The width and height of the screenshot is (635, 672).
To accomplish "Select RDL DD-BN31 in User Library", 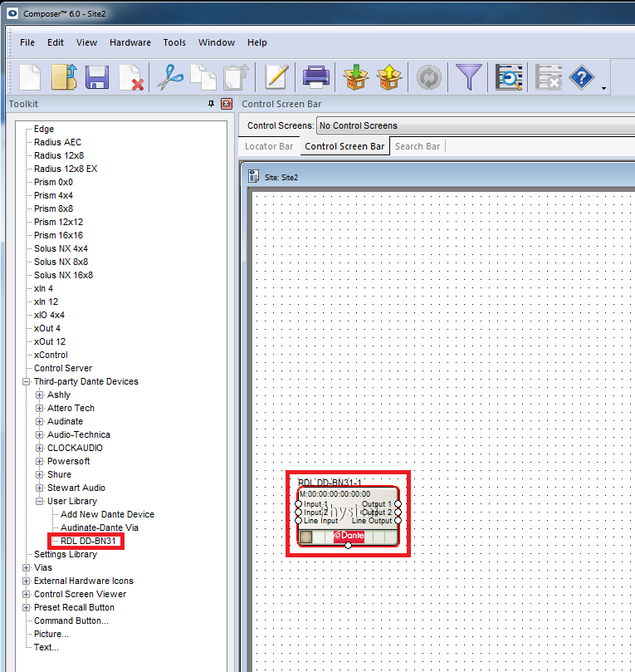I will tap(88, 541).
